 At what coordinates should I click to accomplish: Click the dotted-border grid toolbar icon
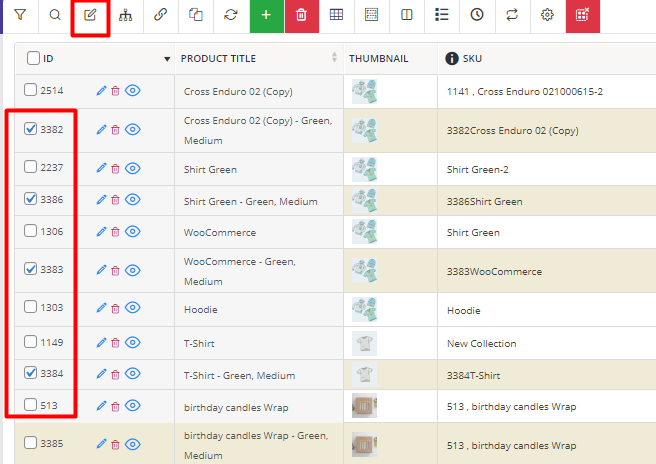(x=372, y=15)
